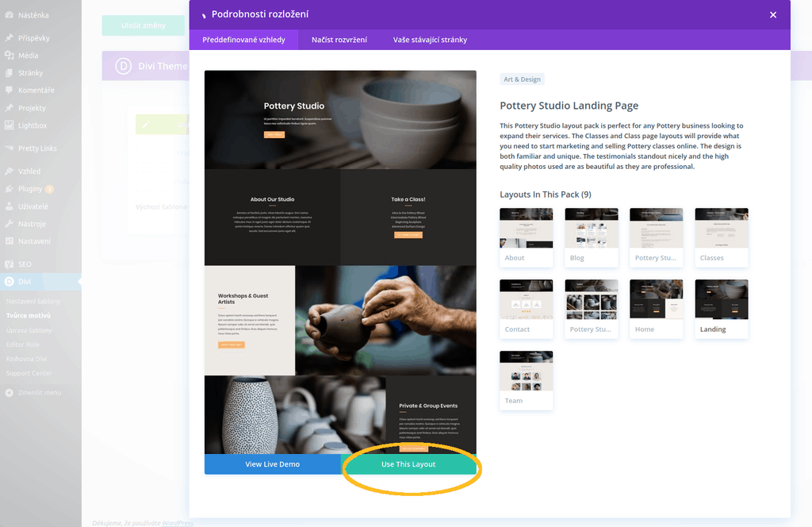The image size is (812, 527).
Task: Click the Art & Design category tag
Action: 522,79
